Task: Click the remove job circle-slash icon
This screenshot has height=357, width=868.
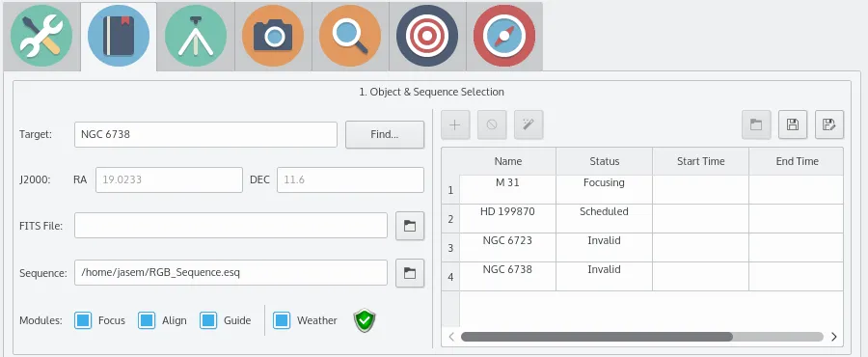Action: [492, 124]
